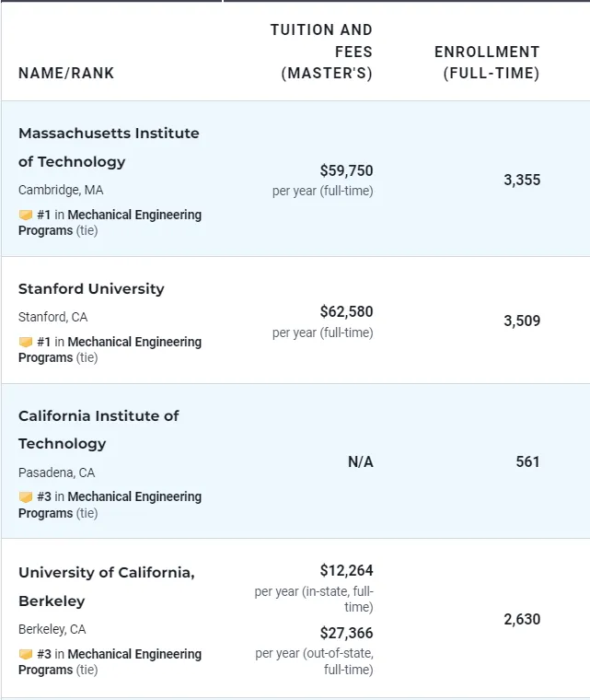Click MIT's $59,750 tuition value
The image size is (590, 700).
pos(346,170)
